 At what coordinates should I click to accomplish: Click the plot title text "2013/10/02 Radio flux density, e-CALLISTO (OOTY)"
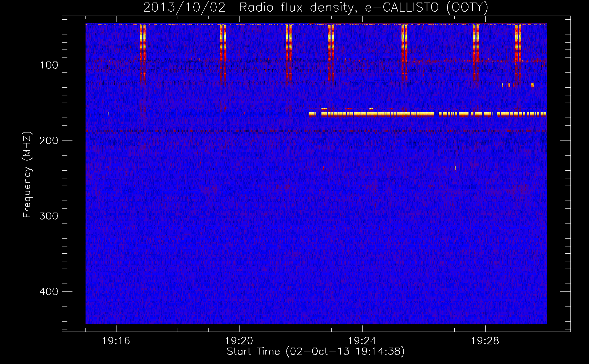(x=316, y=7)
